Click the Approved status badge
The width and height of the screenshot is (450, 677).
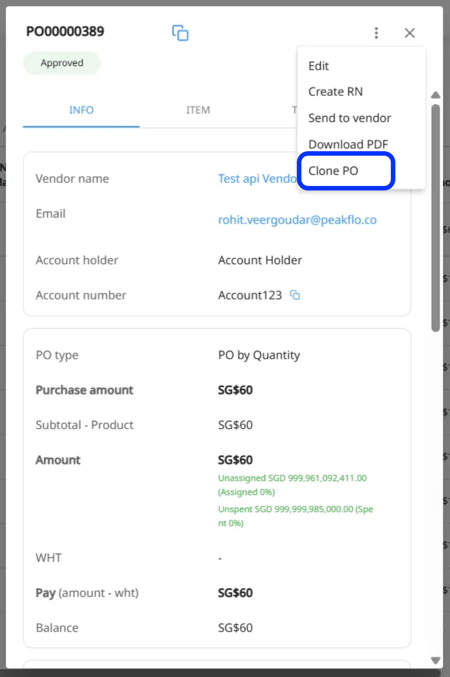[x=62, y=63]
